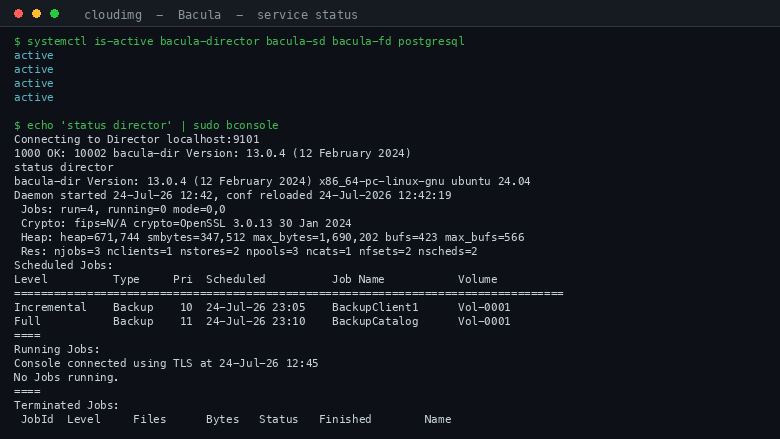Click the window title 'cloudimg – Bacula – service status'
The width and height of the screenshot is (780, 439).
221,15
